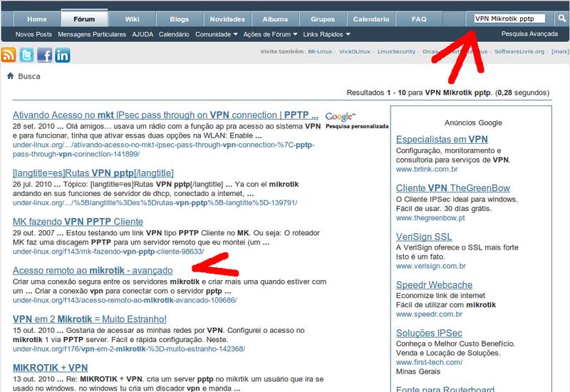Click URL ending vpn-connection-141899/
The image size is (570, 392).
164,150
